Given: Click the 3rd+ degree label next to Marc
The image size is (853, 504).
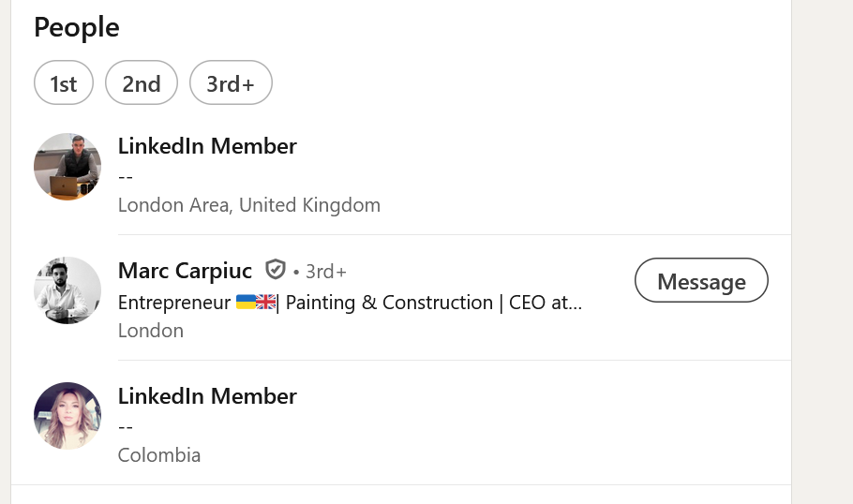Looking at the screenshot, I should pyautogui.click(x=326, y=272).
